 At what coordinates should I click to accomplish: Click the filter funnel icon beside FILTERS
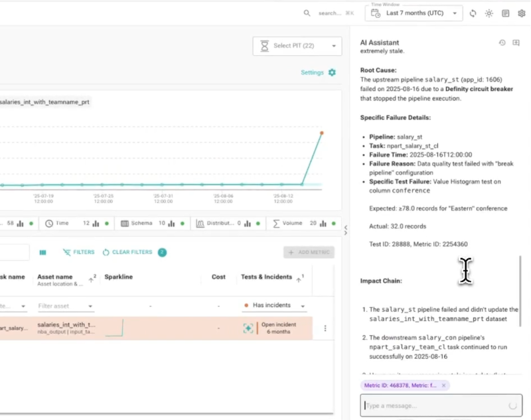(67, 252)
